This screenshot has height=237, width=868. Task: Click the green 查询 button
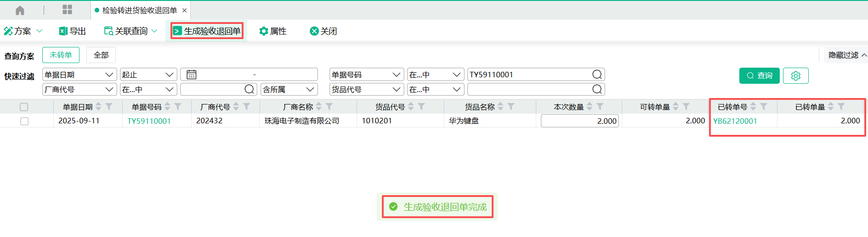759,75
